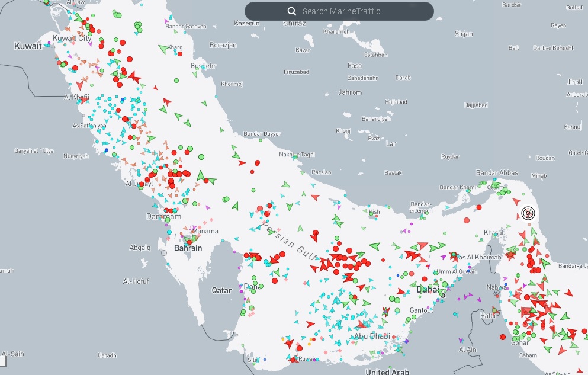Click the Dammam city label
The height and width of the screenshot is (375, 588).
coord(163,216)
